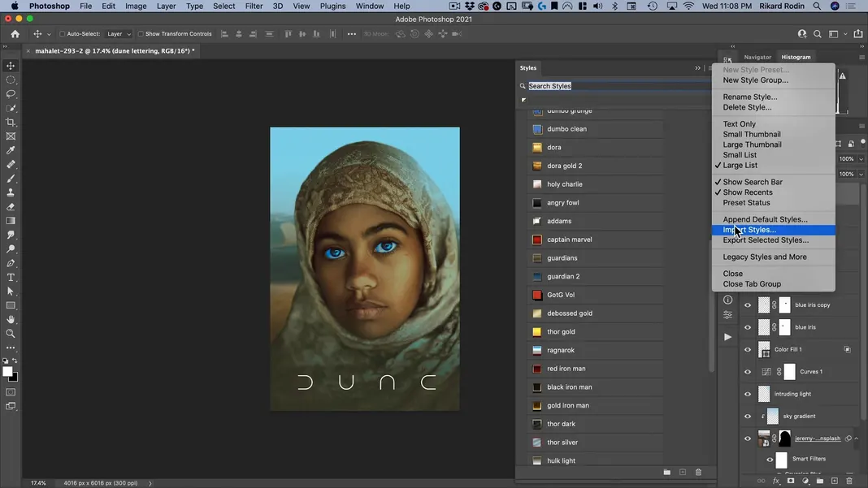Image resolution: width=868 pixels, height=488 pixels.
Task: Select the Clone Stamp tool
Action: (x=11, y=192)
